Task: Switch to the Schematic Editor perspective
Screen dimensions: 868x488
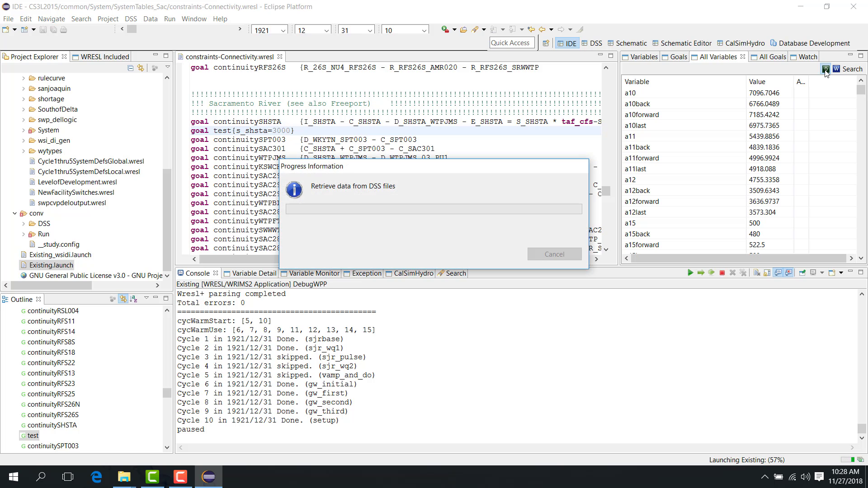Action: tap(681, 43)
